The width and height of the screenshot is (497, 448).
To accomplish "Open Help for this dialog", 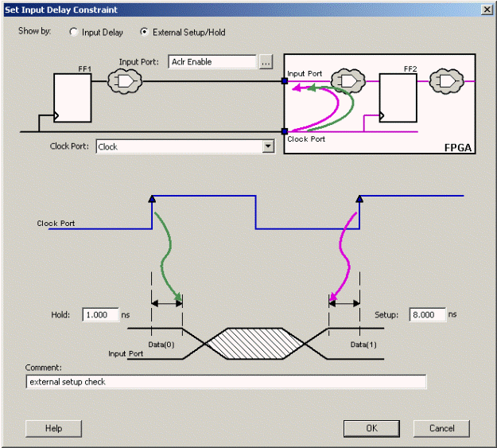I will pyautogui.click(x=53, y=428).
